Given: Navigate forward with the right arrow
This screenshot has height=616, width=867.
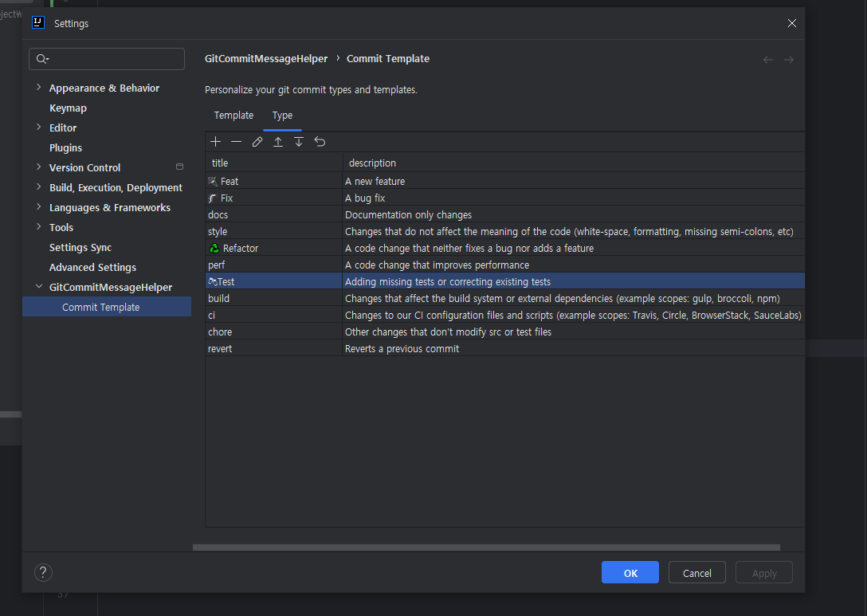Looking at the screenshot, I should (x=789, y=60).
